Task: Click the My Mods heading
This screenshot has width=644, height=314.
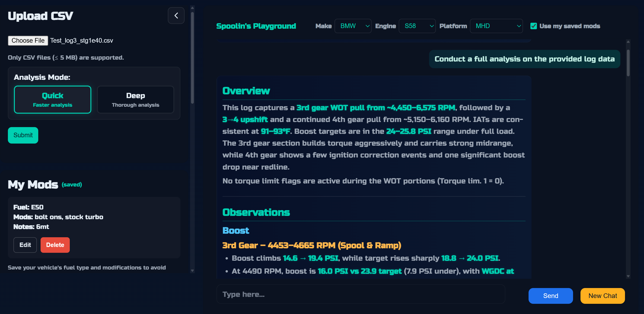Action: (x=33, y=185)
